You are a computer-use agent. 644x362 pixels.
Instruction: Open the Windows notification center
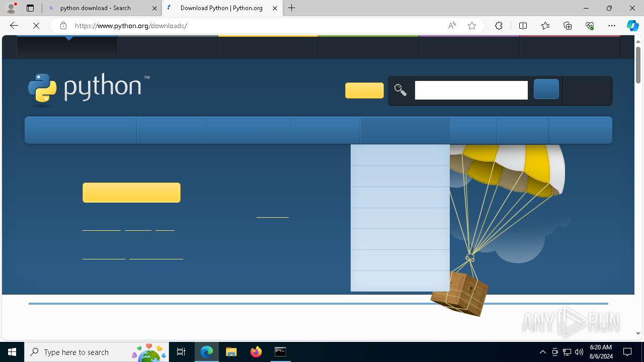coord(628,352)
